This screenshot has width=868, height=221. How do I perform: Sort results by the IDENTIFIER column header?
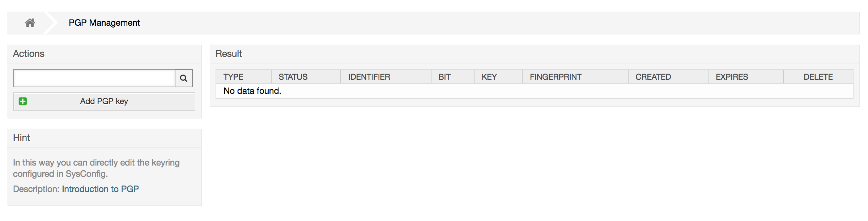pos(369,77)
